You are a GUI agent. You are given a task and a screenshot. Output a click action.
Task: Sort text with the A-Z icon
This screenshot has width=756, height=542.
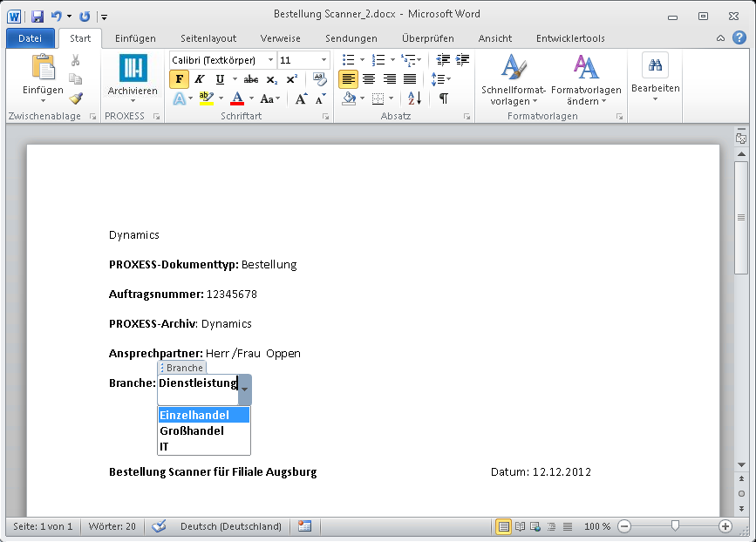coord(415,98)
